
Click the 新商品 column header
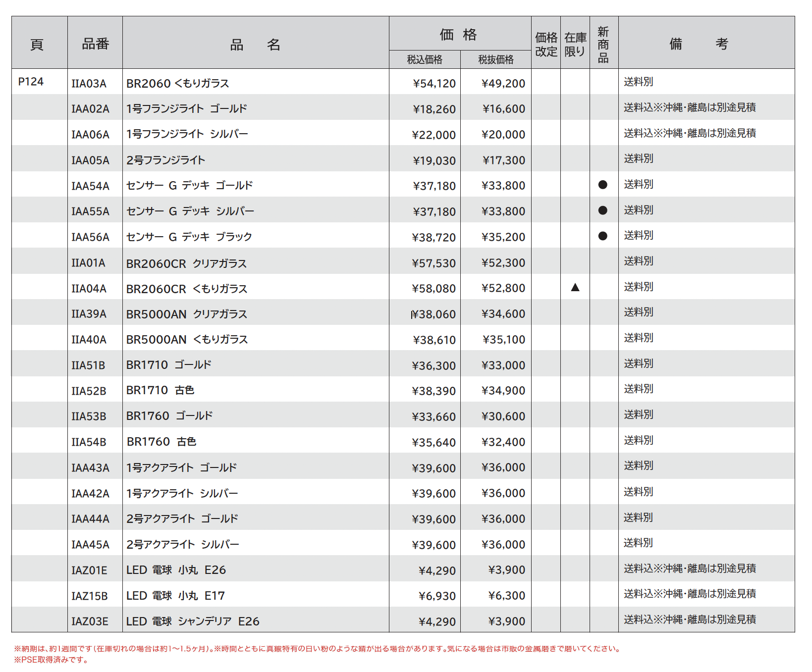[x=603, y=45]
